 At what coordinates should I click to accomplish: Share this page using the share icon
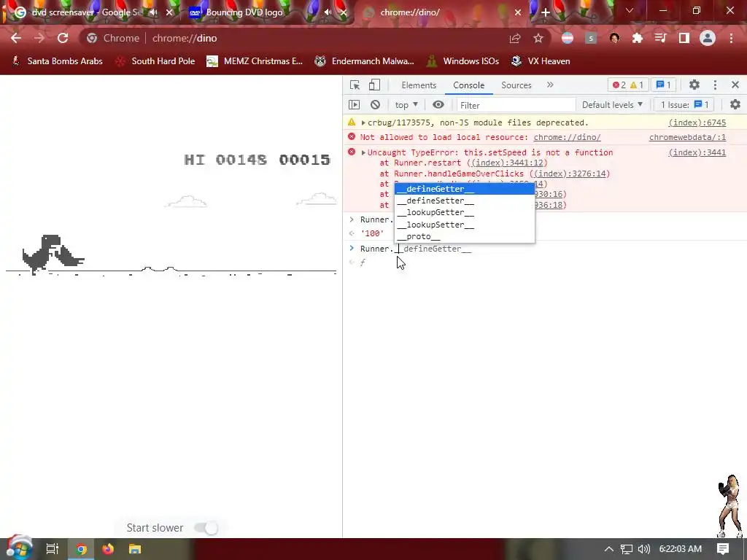click(x=515, y=38)
